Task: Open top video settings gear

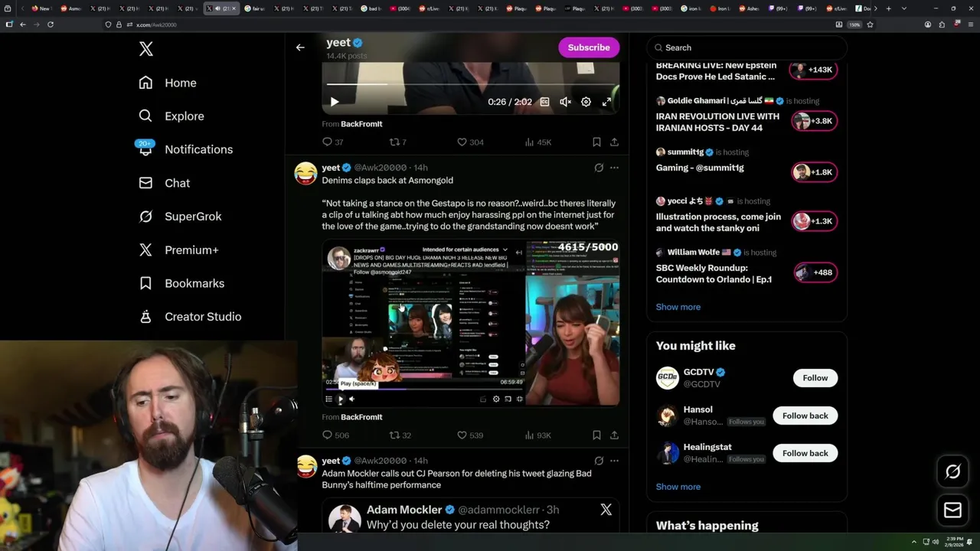Action: click(586, 102)
